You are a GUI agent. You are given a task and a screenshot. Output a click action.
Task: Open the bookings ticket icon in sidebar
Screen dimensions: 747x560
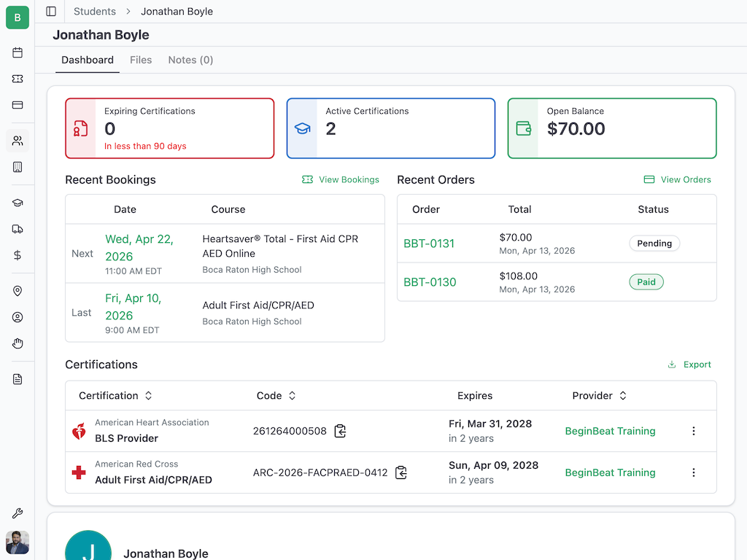pyautogui.click(x=18, y=79)
